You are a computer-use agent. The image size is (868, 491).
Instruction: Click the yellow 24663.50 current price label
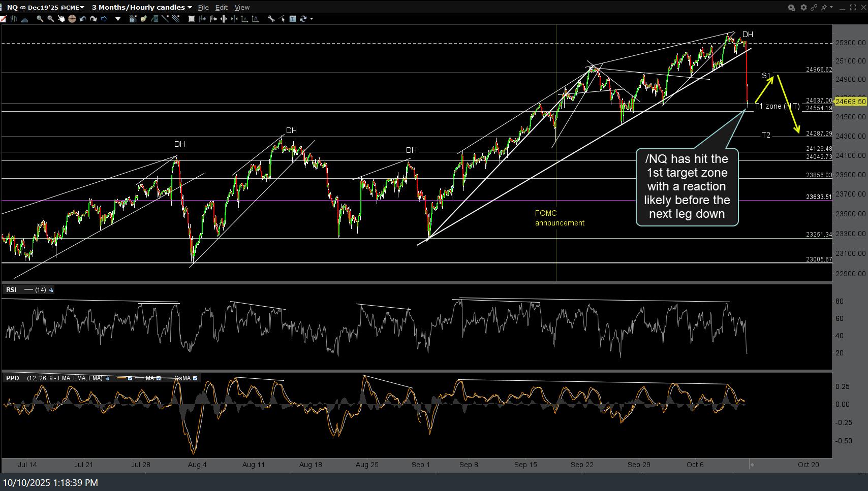(x=850, y=102)
